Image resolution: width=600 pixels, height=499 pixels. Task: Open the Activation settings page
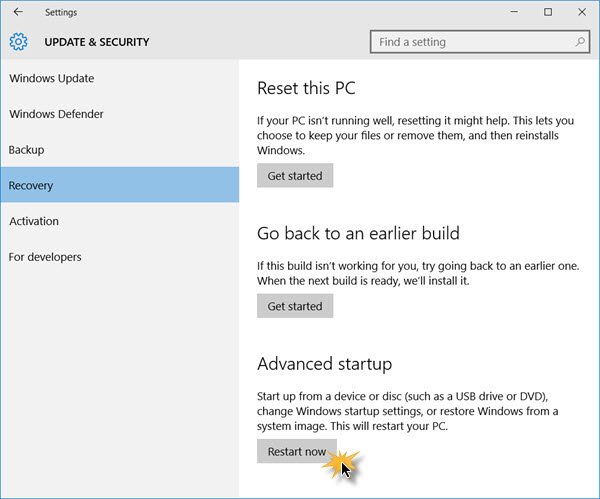tap(34, 221)
